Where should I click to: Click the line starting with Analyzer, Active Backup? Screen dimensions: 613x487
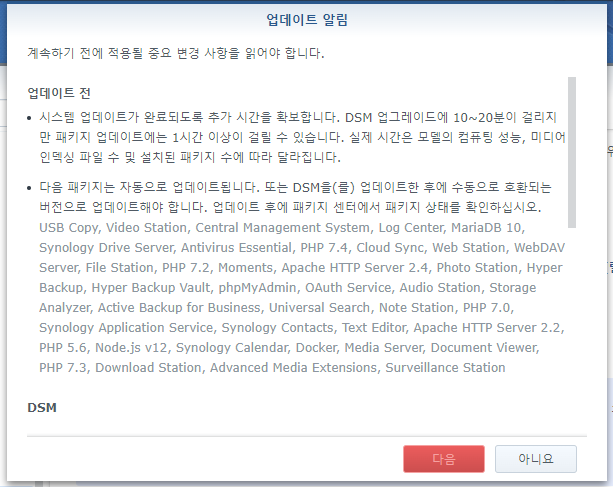(276, 307)
